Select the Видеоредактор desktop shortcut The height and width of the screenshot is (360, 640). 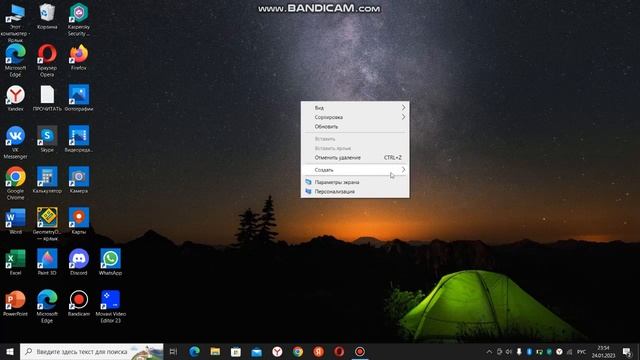(x=79, y=139)
